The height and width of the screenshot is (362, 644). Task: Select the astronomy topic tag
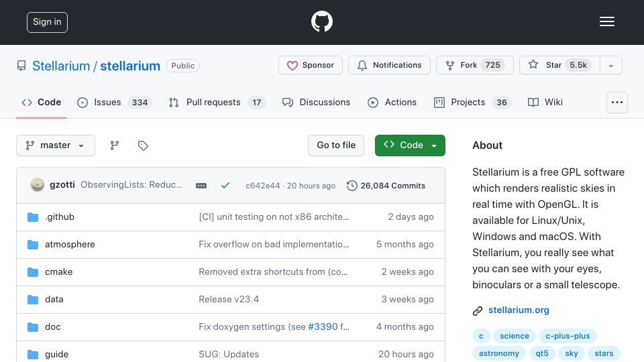[x=499, y=353]
